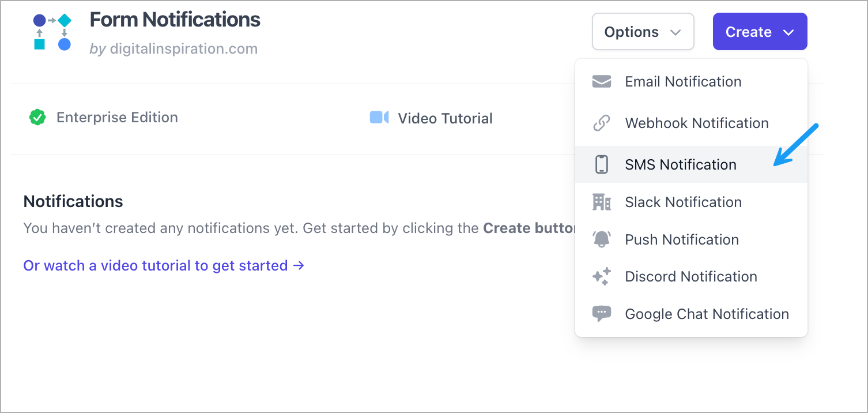Click the sparkles icon beside Discord Notification
The image size is (868, 413).
click(x=601, y=277)
